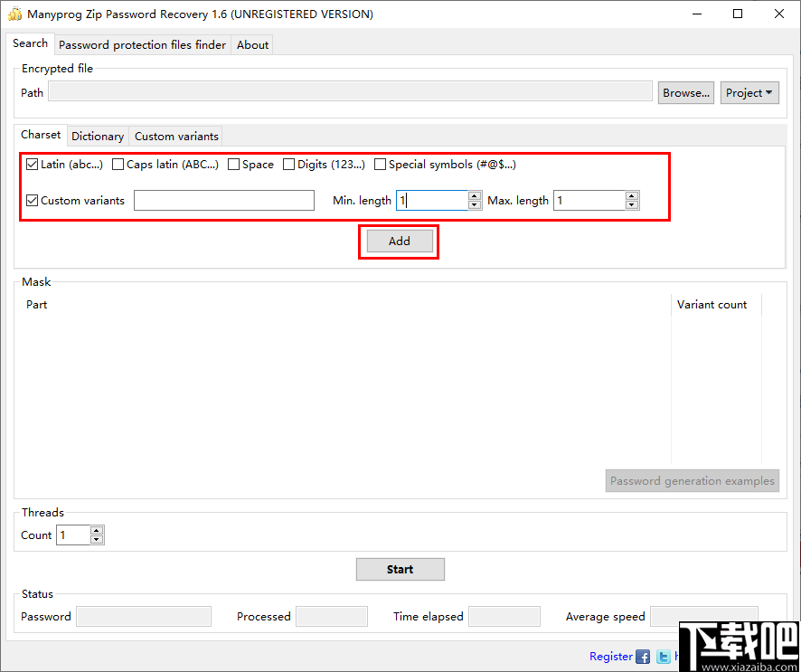Enable the Caps latin (ABC...) checkbox
801x672 pixels.
(118, 164)
